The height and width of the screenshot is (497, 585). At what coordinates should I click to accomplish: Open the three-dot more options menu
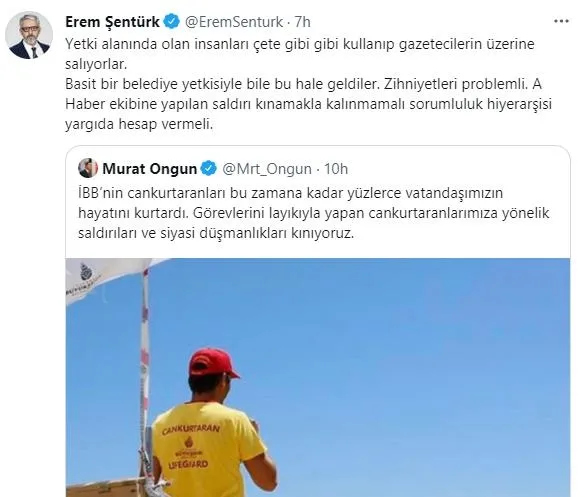pyautogui.click(x=561, y=21)
